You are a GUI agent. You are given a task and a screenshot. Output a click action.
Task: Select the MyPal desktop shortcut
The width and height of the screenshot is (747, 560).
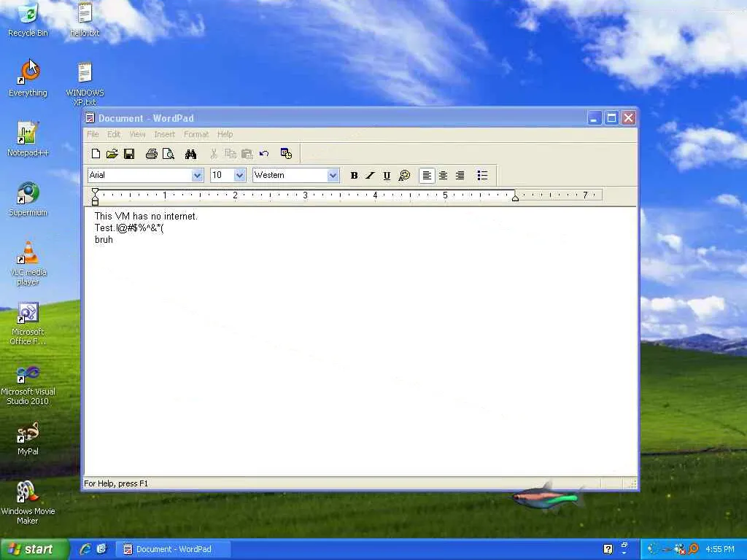pos(28,438)
